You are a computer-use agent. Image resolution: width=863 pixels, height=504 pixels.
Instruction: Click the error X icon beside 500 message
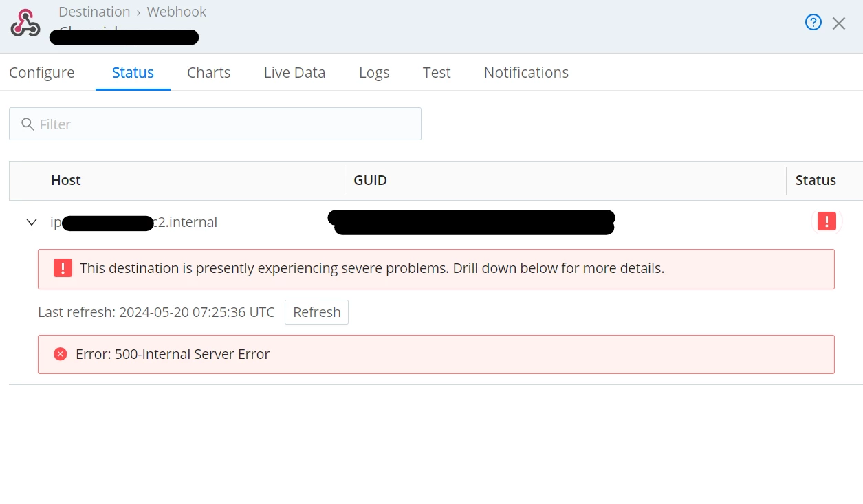(x=61, y=354)
